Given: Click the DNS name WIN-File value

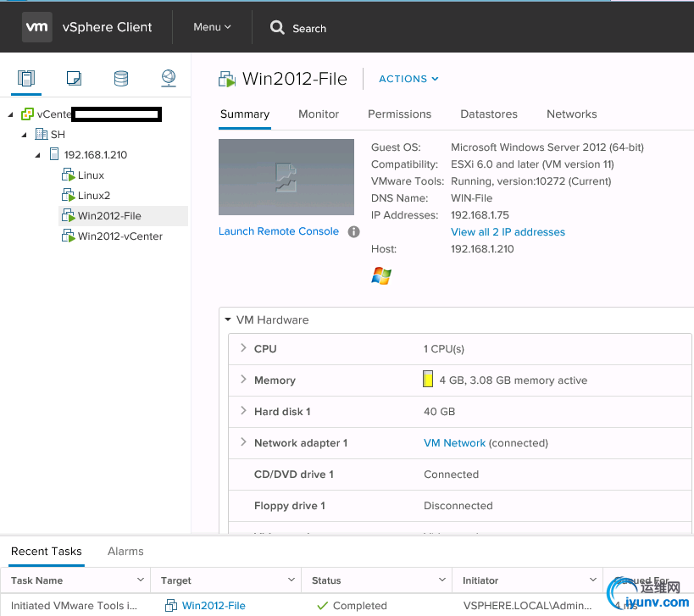Looking at the screenshot, I should coord(471,198).
